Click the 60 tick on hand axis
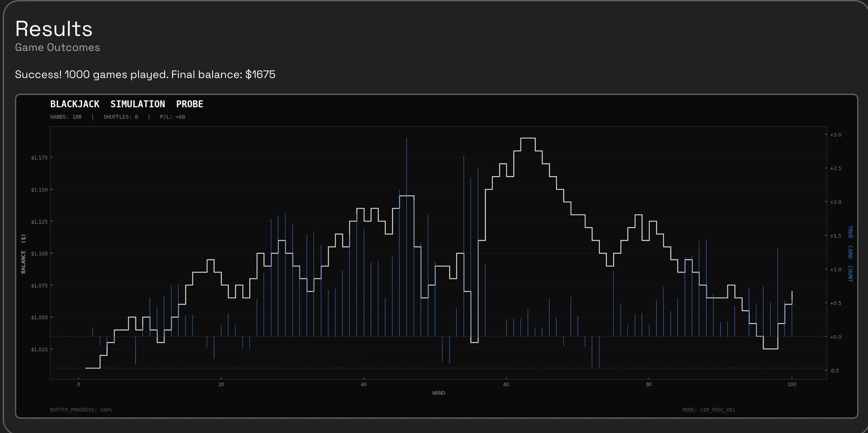Image resolution: width=868 pixels, height=433 pixels. (506, 384)
